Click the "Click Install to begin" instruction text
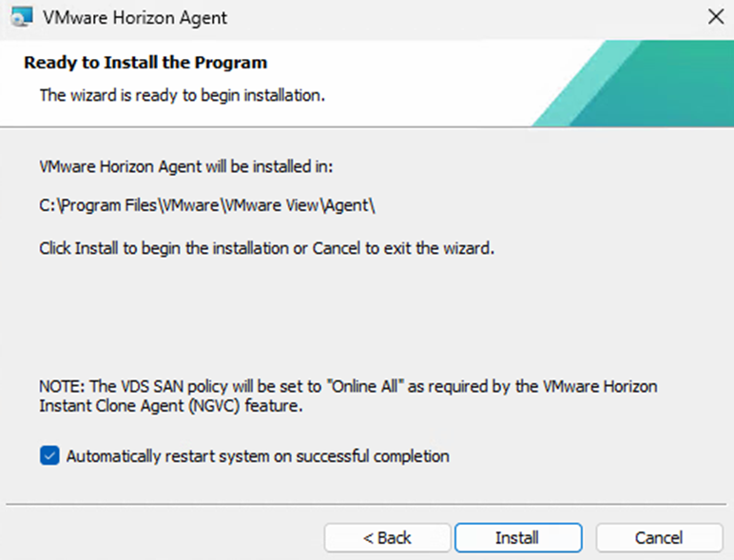Viewport: 734px width, 560px height. [267, 249]
